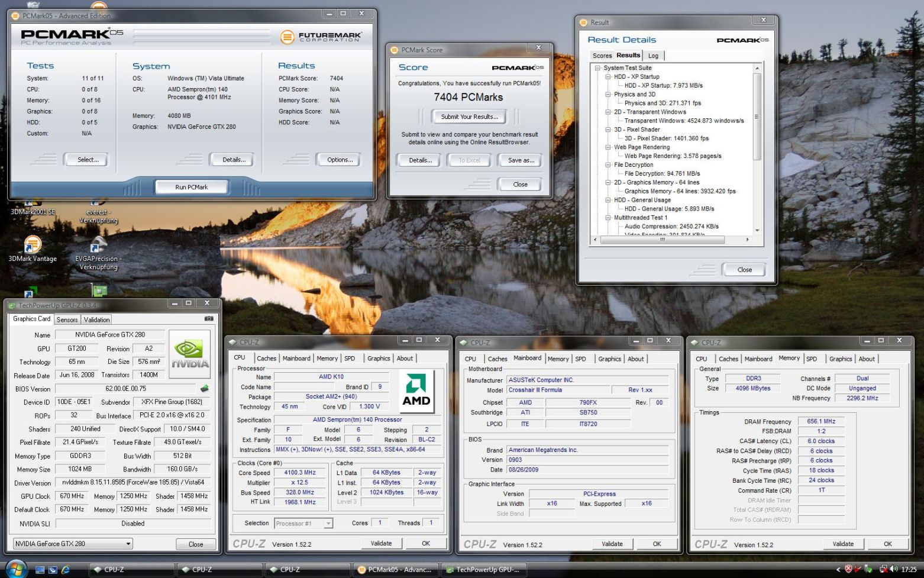Viewport: 924px width, 578px height.
Task: Collapse the File Decryption node
Action: (608, 165)
